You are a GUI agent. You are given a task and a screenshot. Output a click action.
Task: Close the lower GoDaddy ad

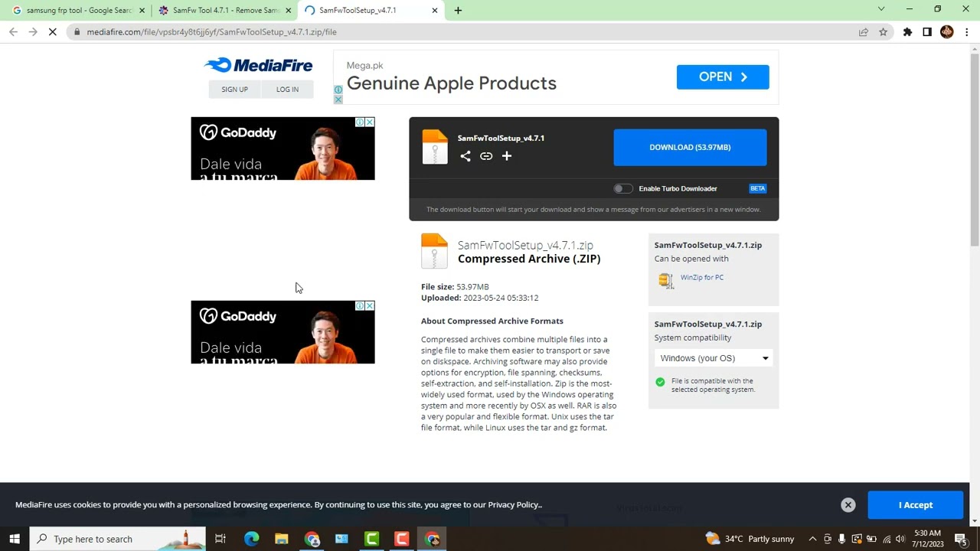point(370,306)
